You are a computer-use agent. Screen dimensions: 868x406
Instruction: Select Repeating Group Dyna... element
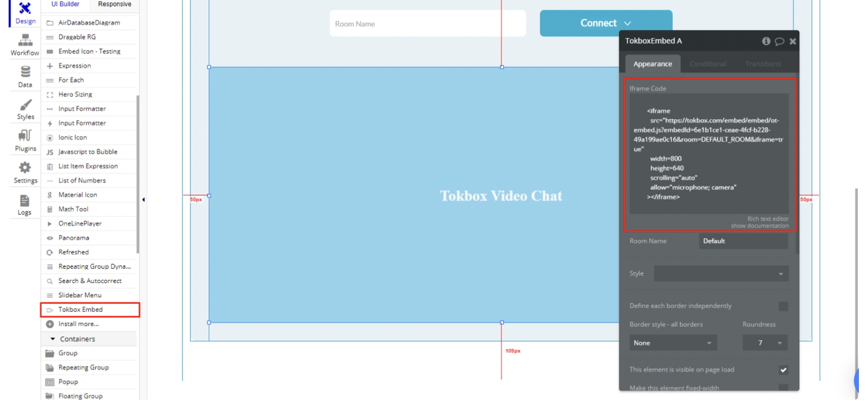[89, 267]
